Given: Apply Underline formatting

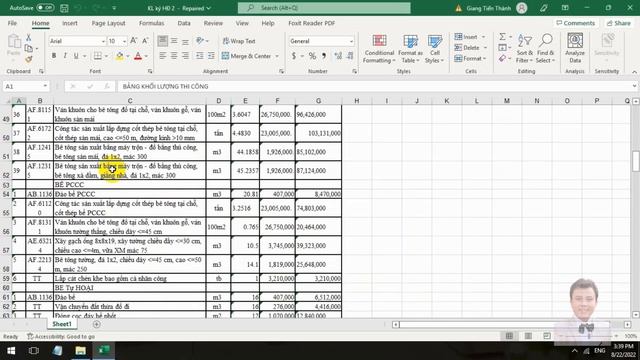Looking at the screenshot, I should point(76,56).
